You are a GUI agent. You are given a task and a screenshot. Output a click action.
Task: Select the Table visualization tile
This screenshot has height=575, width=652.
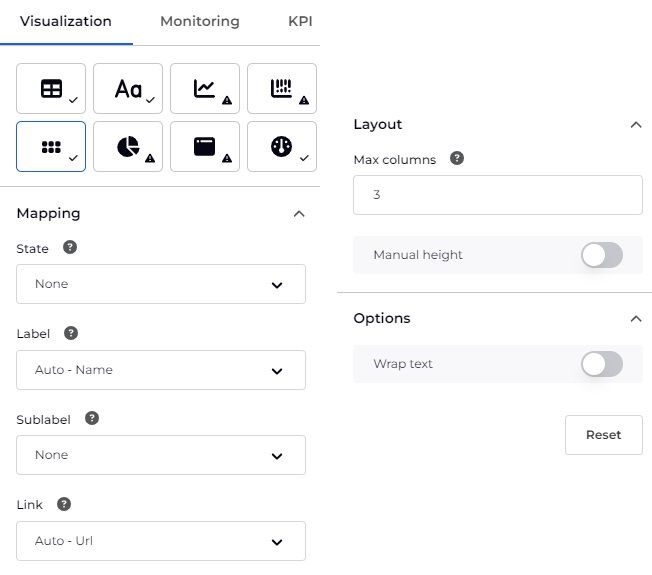pyautogui.click(x=51, y=88)
